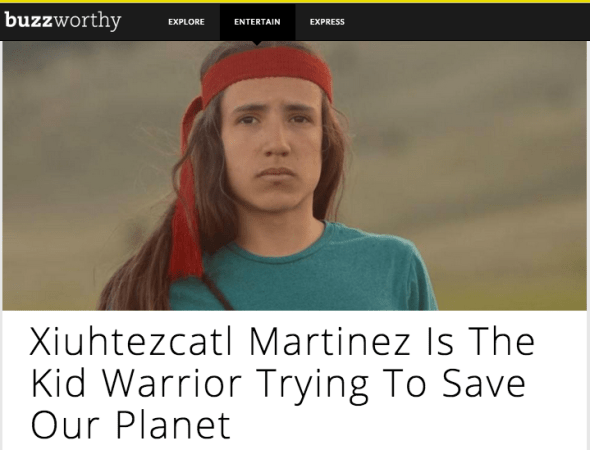Go to the Express section
Screen dimensions: 590x450
[327, 22]
